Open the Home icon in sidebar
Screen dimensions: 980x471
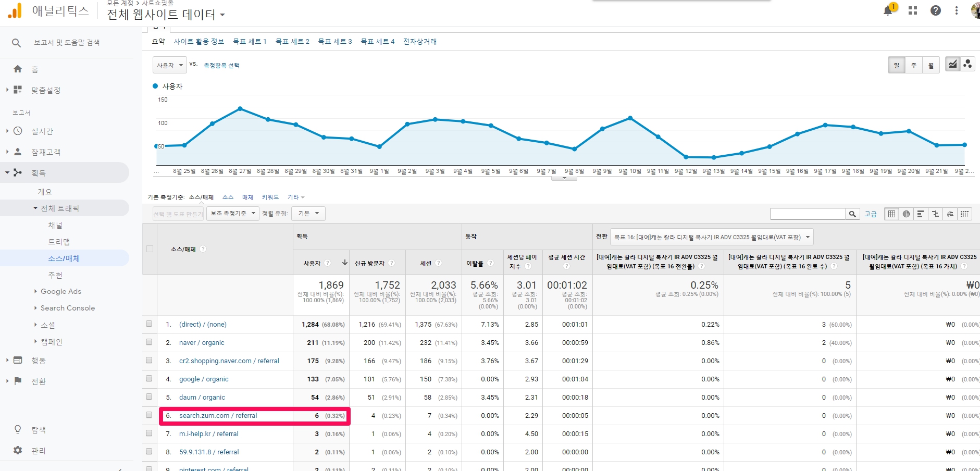click(x=18, y=69)
